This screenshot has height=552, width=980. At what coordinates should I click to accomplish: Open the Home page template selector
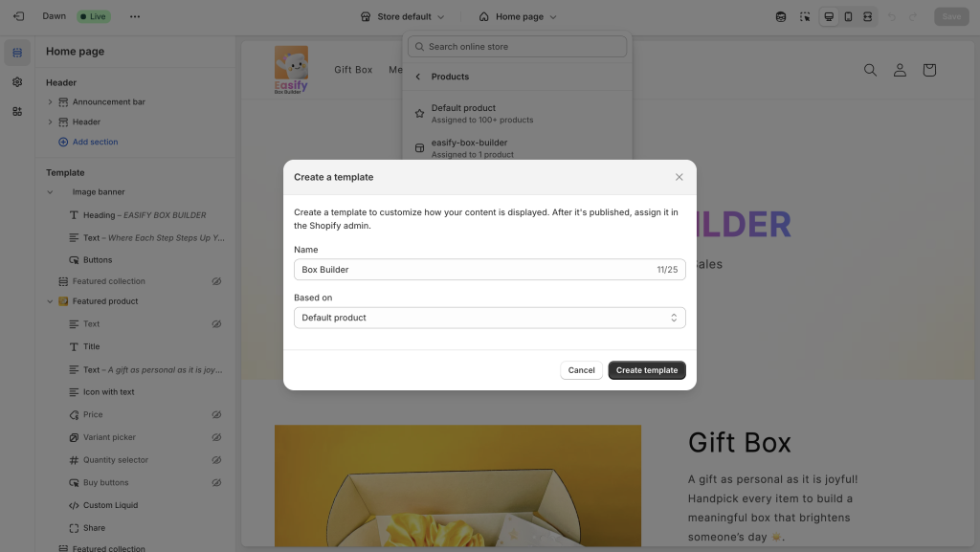coord(518,17)
